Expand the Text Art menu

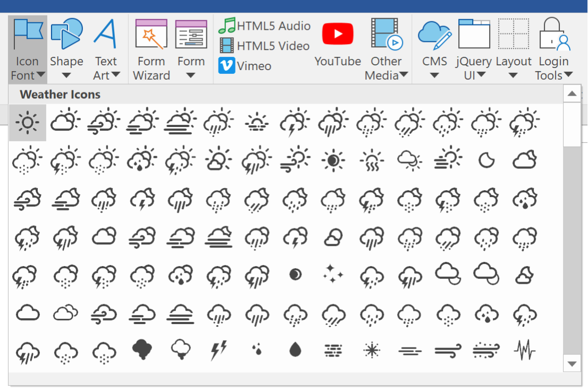click(x=106, y=49)
